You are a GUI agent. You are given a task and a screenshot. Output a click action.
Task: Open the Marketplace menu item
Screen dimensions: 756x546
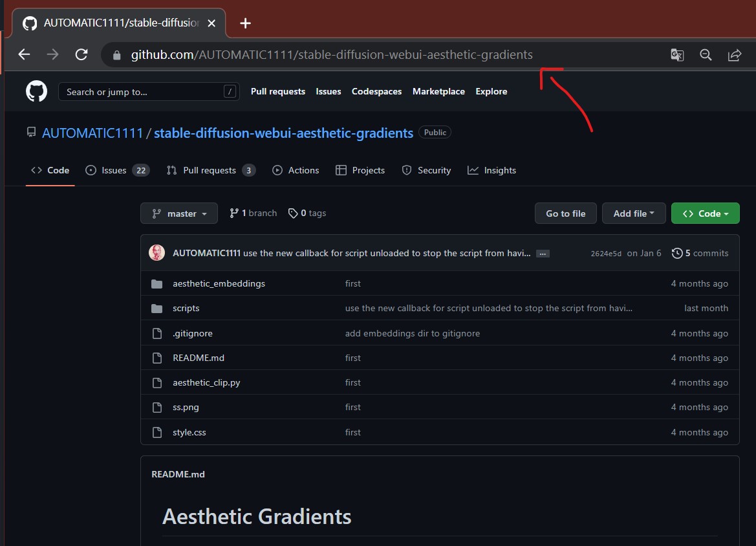tap(438, 91)
